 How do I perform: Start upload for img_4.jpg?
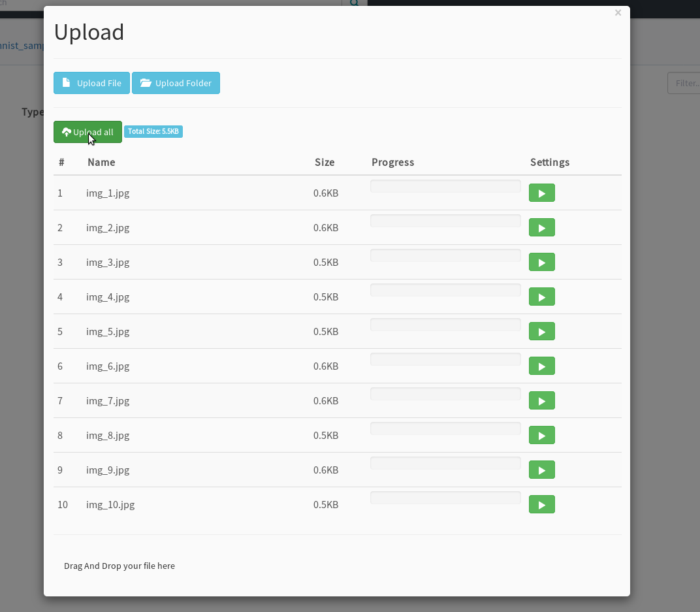(x=541, y=297)
